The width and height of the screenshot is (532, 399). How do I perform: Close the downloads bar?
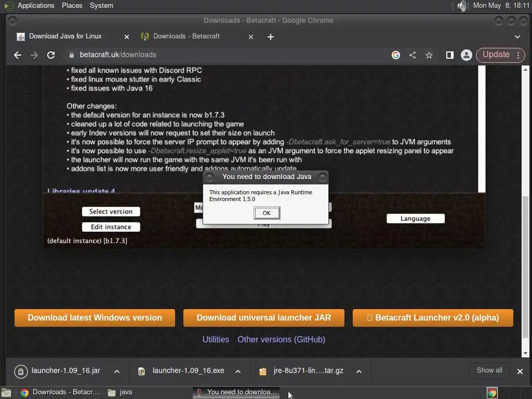click(520, 371)
